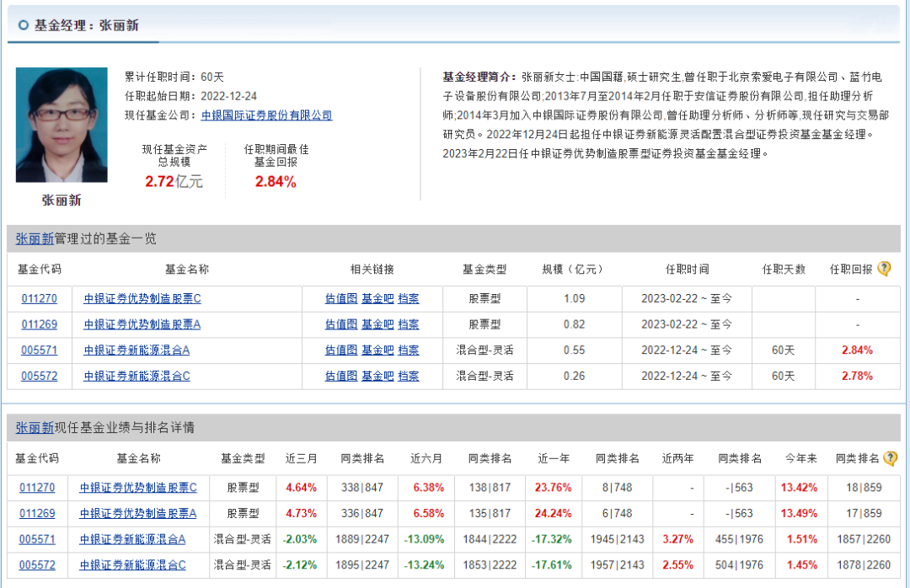Click the 2.72亿元 total asset size value
Screen dimensions: 910x588
(174, 182)
